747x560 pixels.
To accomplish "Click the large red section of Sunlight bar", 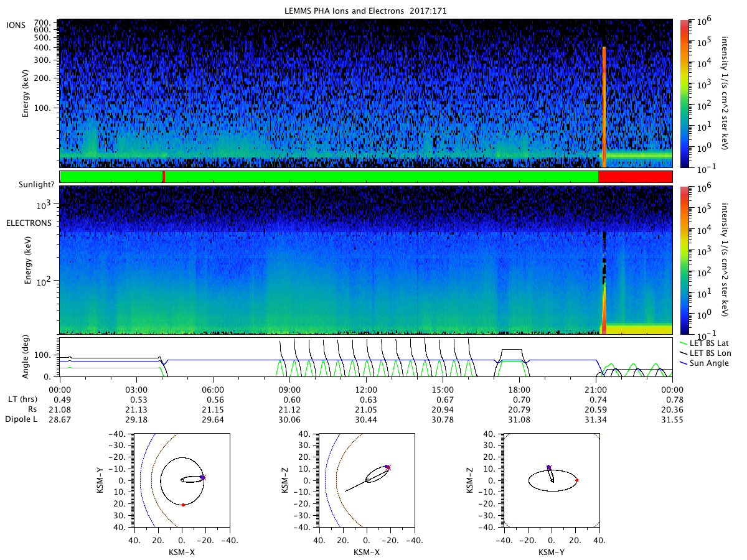I will point(635,177).
